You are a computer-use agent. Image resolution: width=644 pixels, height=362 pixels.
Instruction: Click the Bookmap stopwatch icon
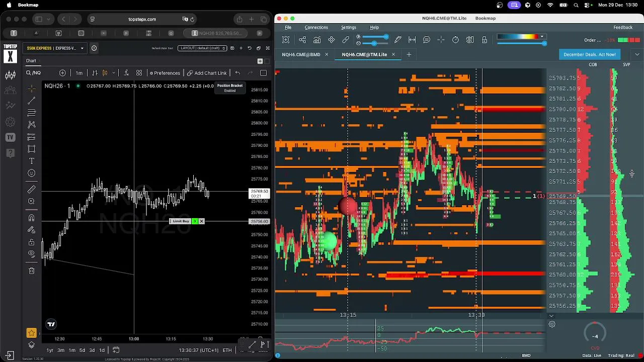point(455,40)
